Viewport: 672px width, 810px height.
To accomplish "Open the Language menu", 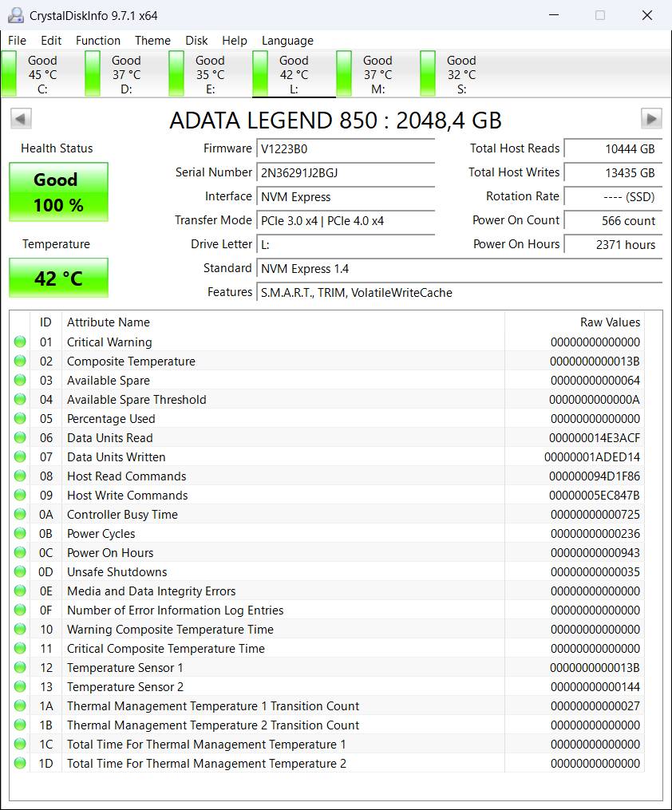I will 287,40.
